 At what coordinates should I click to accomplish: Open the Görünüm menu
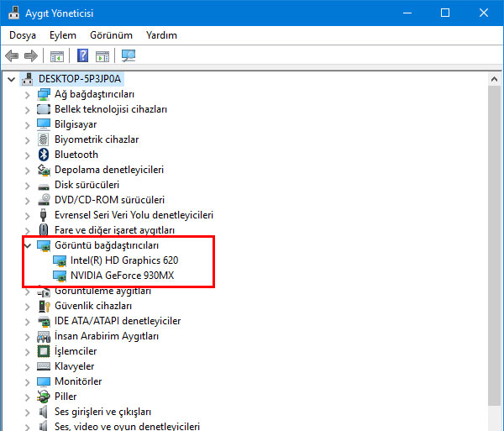(111, 35)
